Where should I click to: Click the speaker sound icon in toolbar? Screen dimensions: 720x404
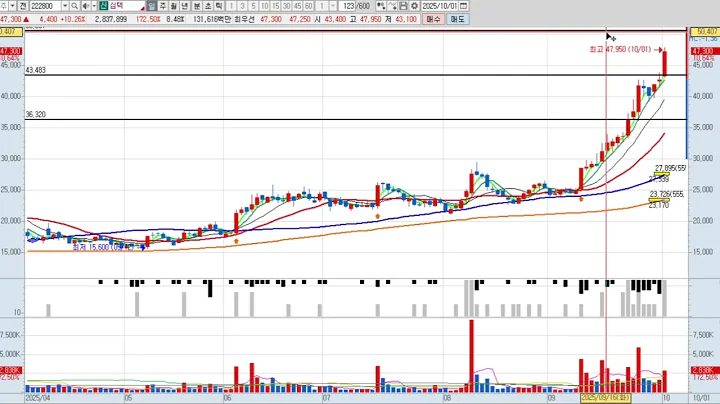[x=86, y=6]
